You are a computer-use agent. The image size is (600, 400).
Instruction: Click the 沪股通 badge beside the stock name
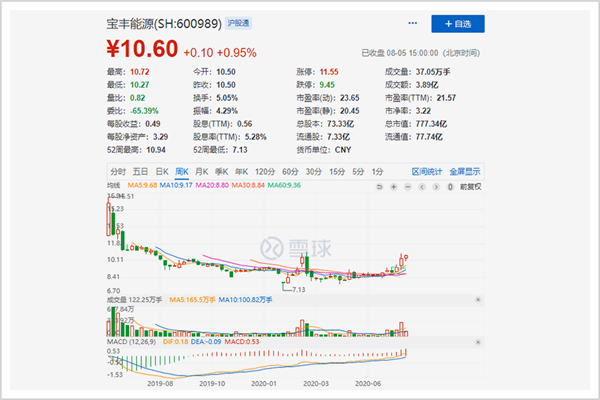pos(238,23)
